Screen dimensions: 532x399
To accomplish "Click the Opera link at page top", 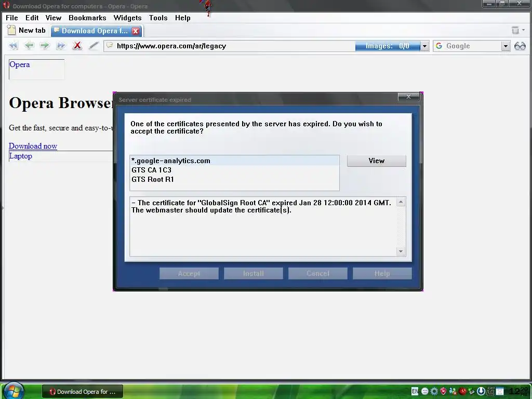I will 19,64.
